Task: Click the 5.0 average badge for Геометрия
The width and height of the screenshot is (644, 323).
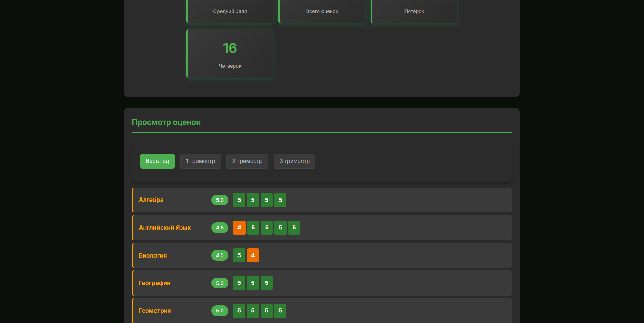Action: click(220, 311)
